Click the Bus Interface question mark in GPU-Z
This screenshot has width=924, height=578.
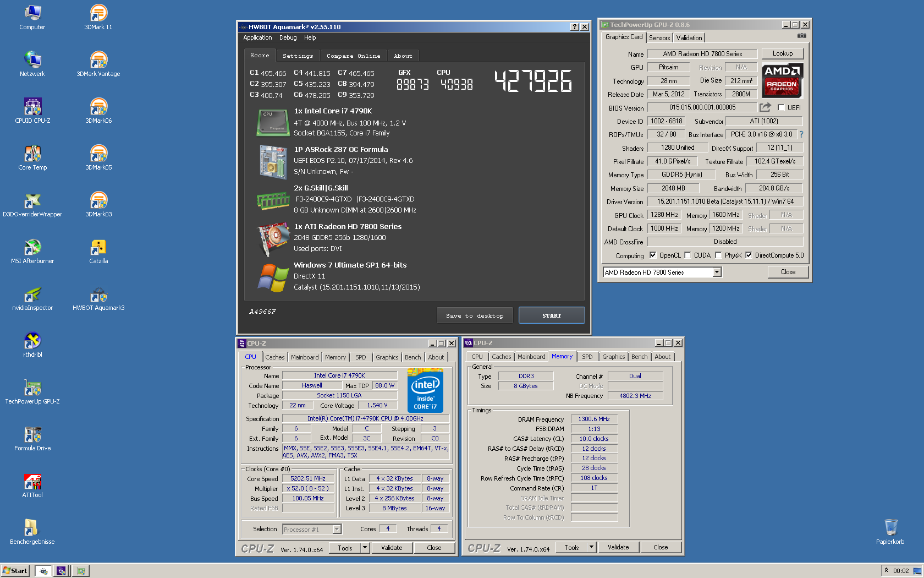pos(801,134)
